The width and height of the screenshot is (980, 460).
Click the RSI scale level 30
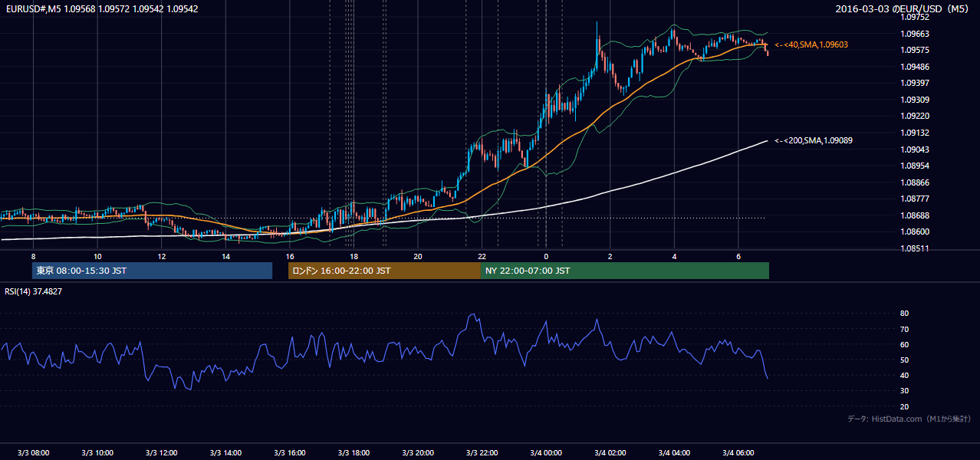pyautogui.click(x=905, y=391)
